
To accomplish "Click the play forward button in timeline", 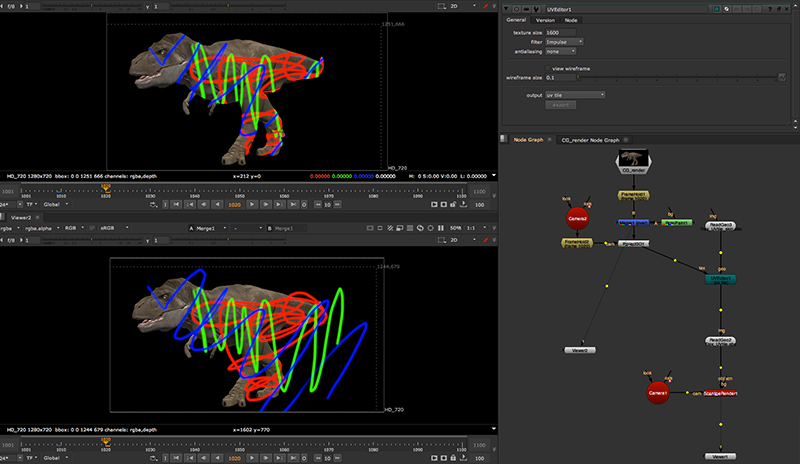I will point(252,204).
